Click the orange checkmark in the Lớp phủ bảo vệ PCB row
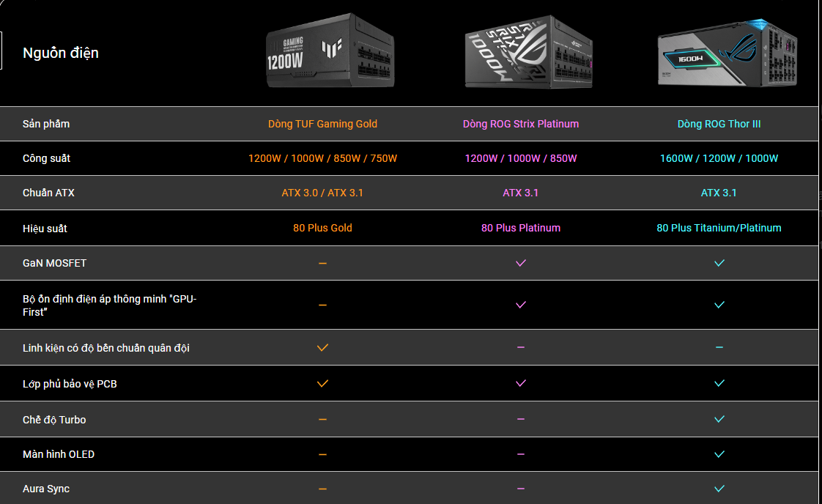Viewport: 822px width, 504px height. 322,383
